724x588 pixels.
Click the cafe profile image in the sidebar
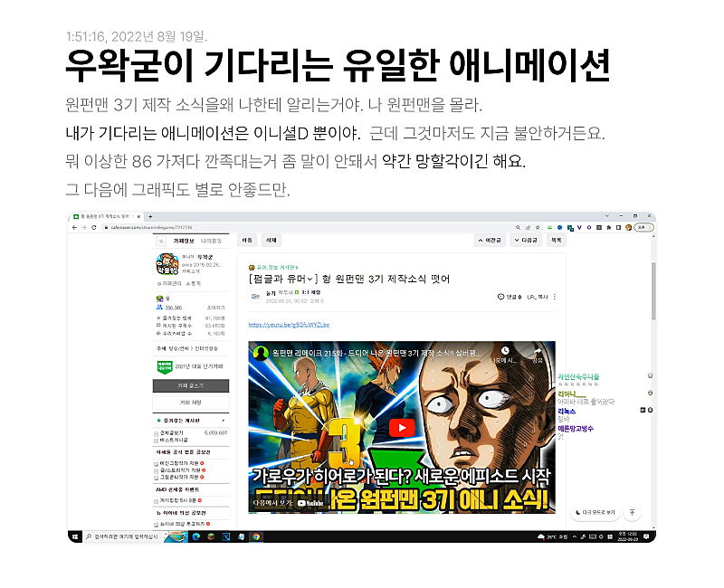point(167,264)
